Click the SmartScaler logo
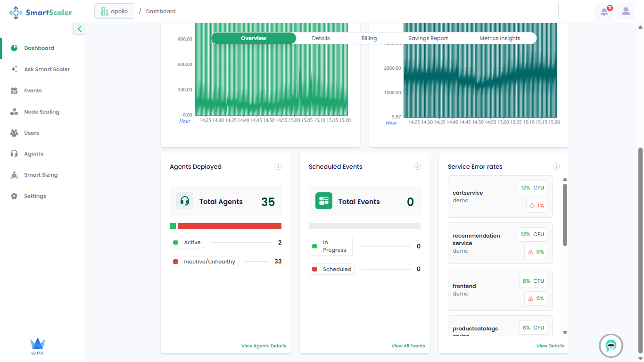This screenshot has height=362, width=644. (x=41, y=13)
